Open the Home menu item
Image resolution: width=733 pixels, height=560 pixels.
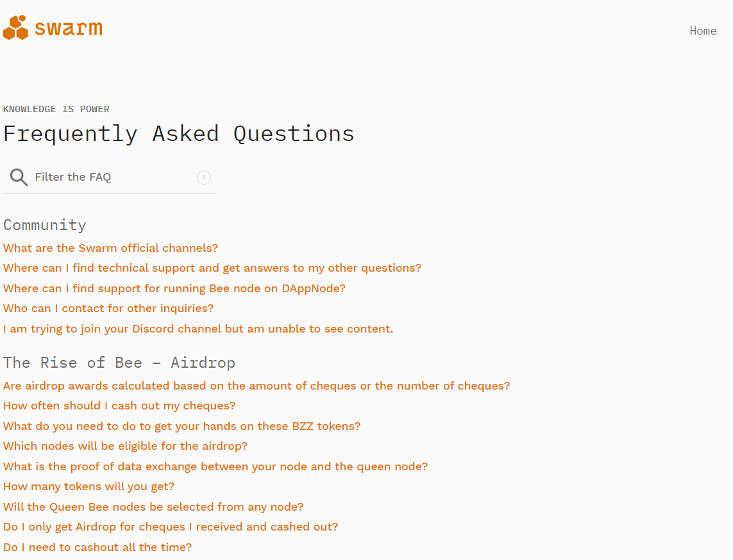(x=703, y=31)
